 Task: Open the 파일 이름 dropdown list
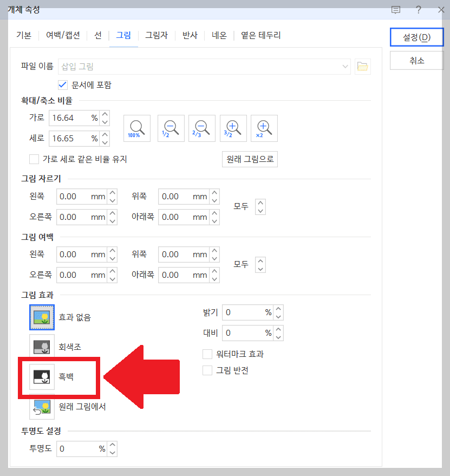[345, 66]
